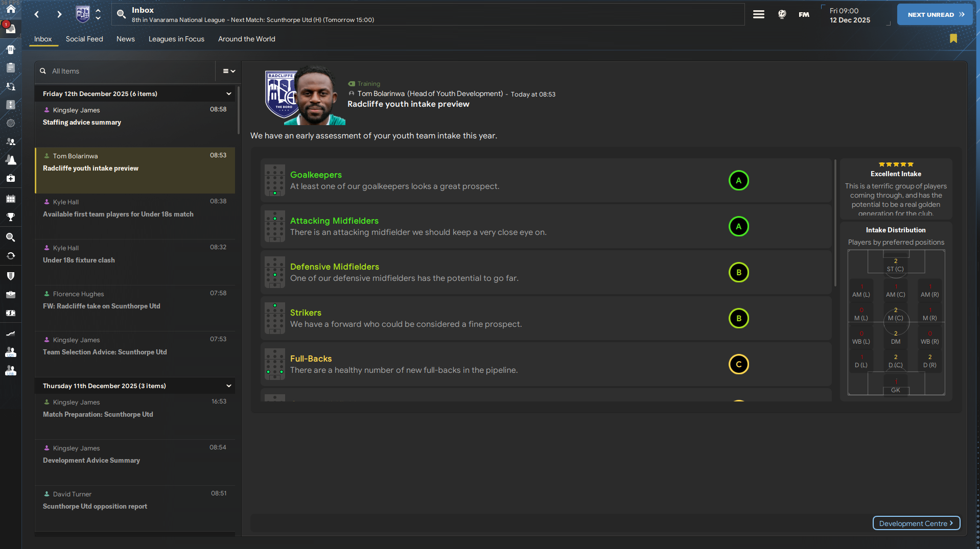Open the Under 18s fixture clash message
The height and width of the screenshot is (549, 980).
pos(135,262)
